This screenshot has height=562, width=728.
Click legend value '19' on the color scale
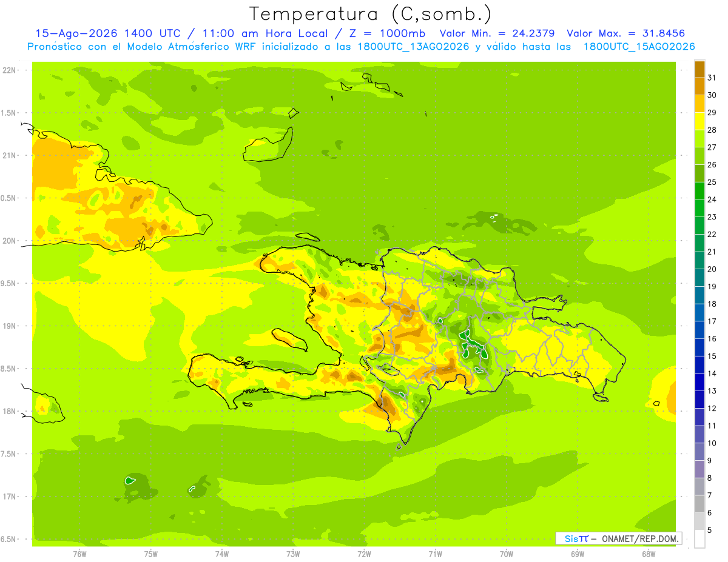point(712,286)
